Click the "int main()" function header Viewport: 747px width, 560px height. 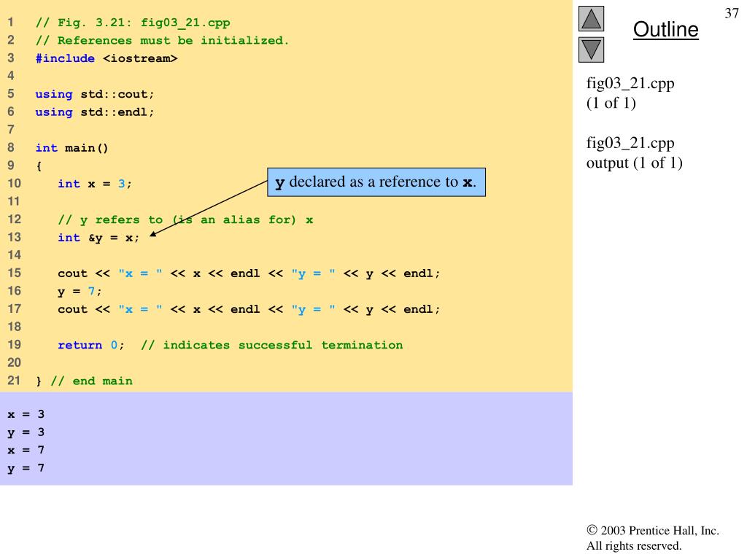point(71,148)
